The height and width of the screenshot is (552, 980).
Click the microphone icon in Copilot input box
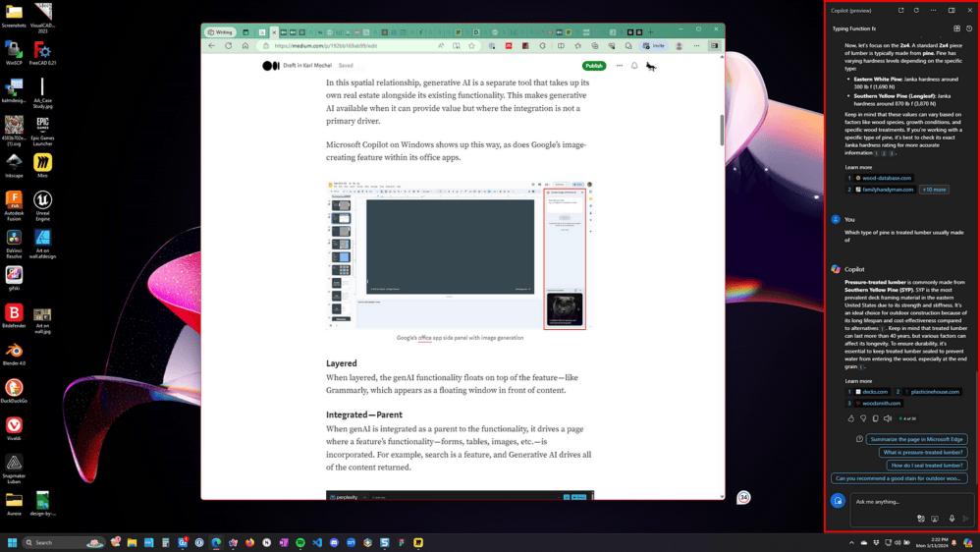(x=952, y=519)
